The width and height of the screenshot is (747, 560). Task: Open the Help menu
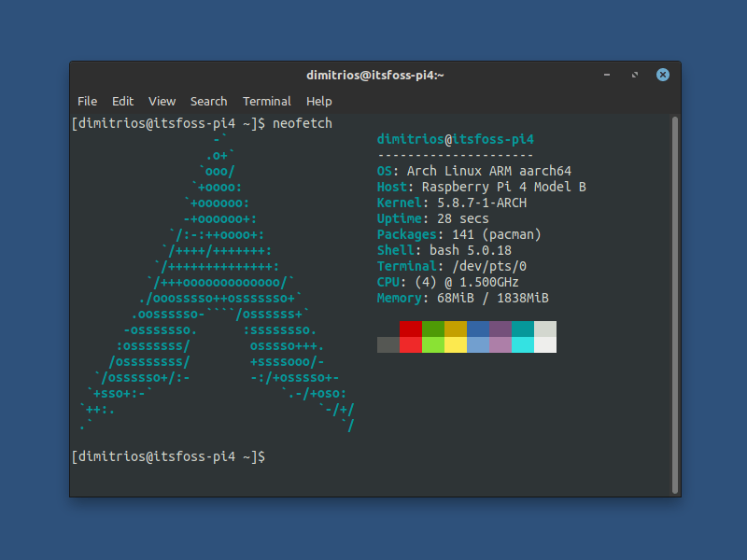tap(318, 101)
